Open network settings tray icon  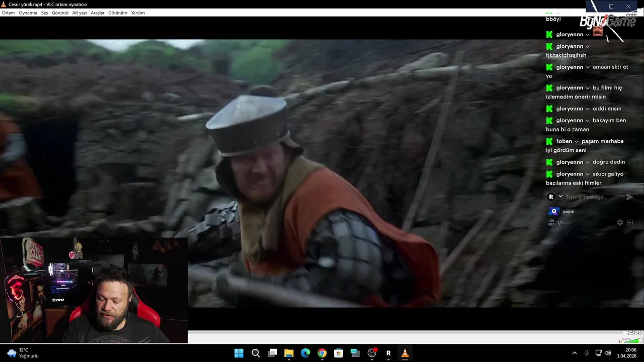(599, 353)
